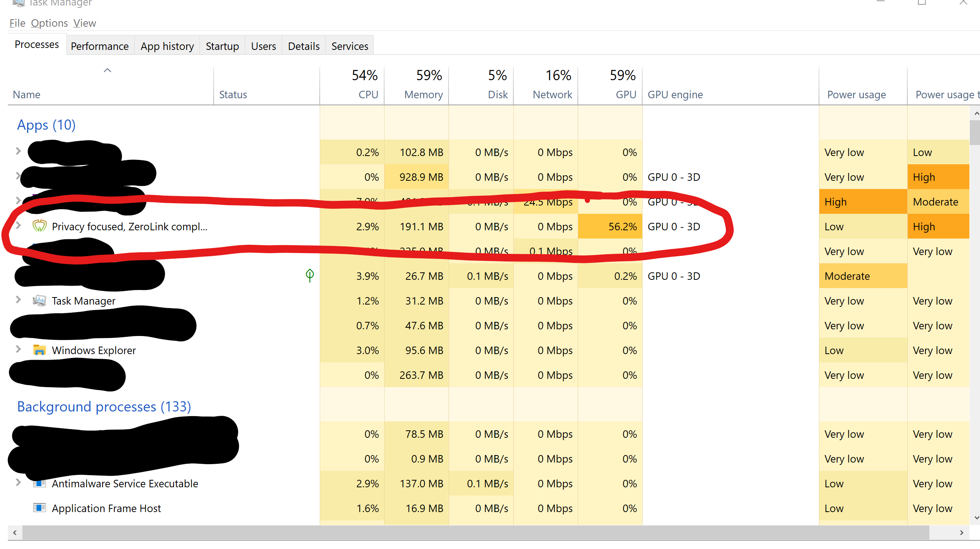
Task: Sort by Memory column header
Action: click(423, 94)
